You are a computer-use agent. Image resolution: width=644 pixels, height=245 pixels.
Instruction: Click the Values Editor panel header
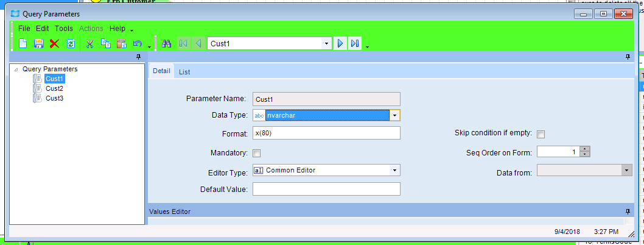click(390, 211)
